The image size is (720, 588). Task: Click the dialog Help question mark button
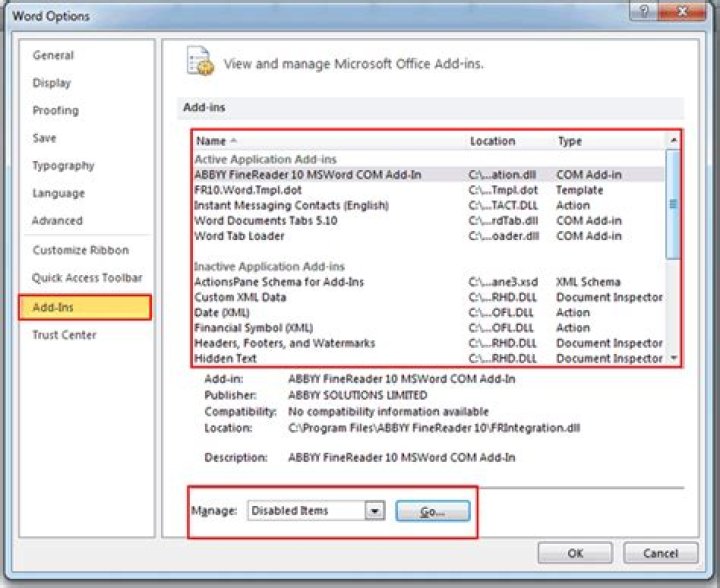643,11
